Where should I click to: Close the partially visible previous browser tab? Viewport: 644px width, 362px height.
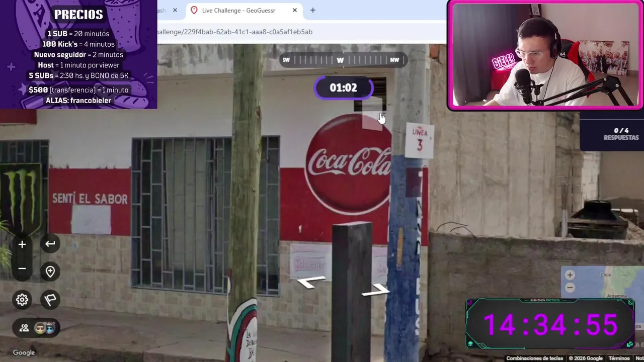175,10
